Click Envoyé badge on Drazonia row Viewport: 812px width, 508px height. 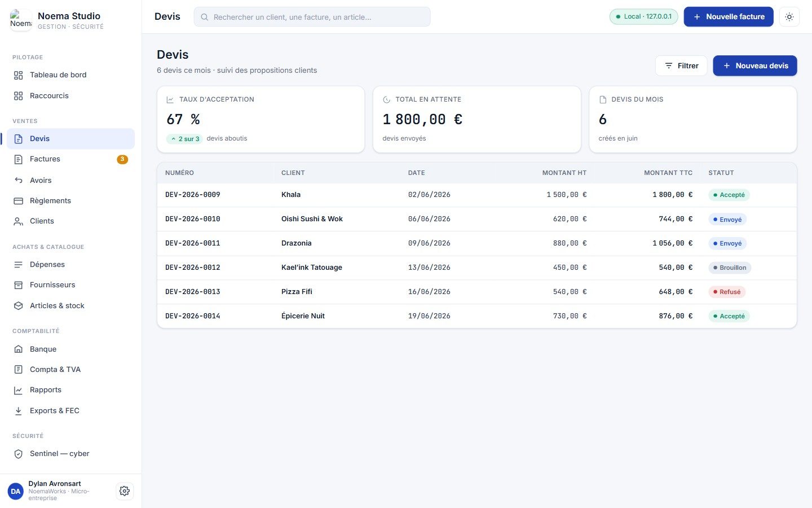click(x=727, y=244)
